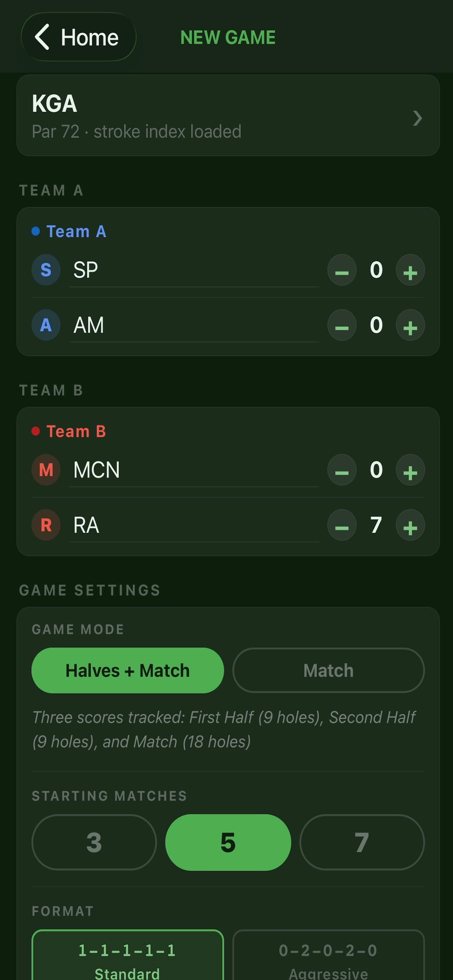Increase MCN handicap with plus icon
This screenshot has width=453, height=980.
tap(410, 470)
